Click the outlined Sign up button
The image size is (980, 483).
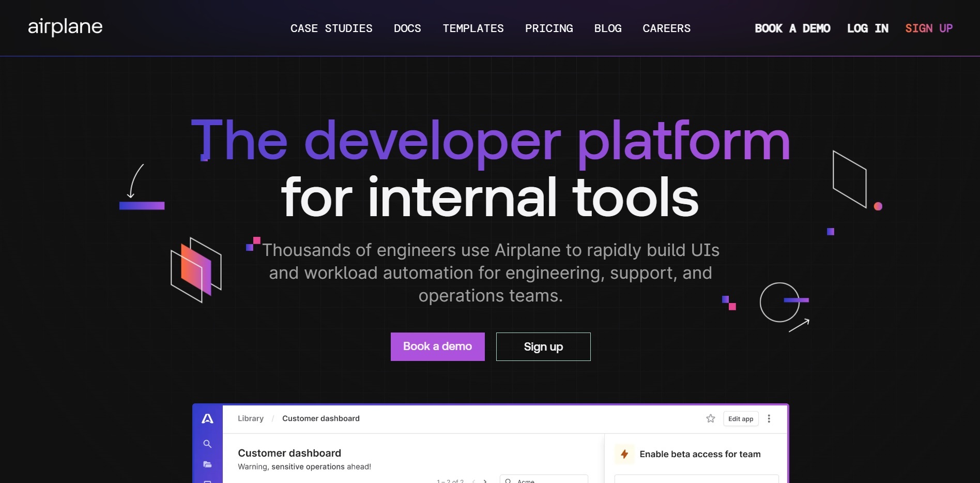pyautogui.click(x=543, y=346)
